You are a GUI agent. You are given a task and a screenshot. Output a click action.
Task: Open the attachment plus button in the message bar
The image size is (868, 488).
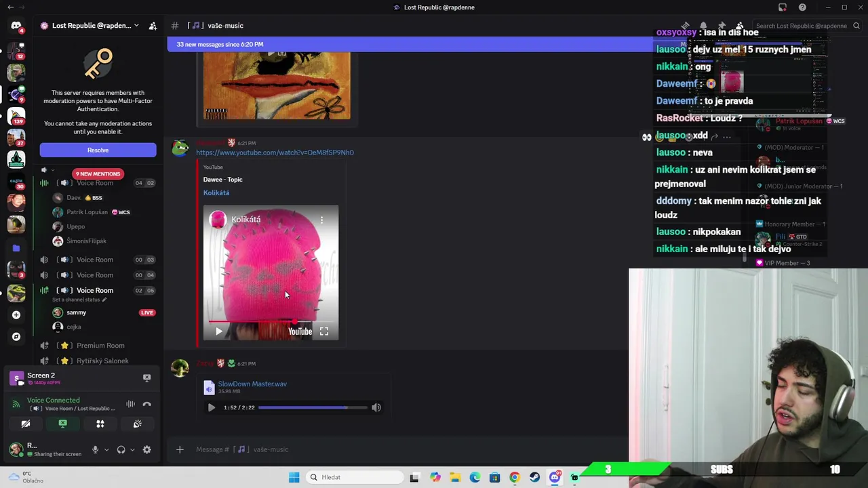coord(180,449)
